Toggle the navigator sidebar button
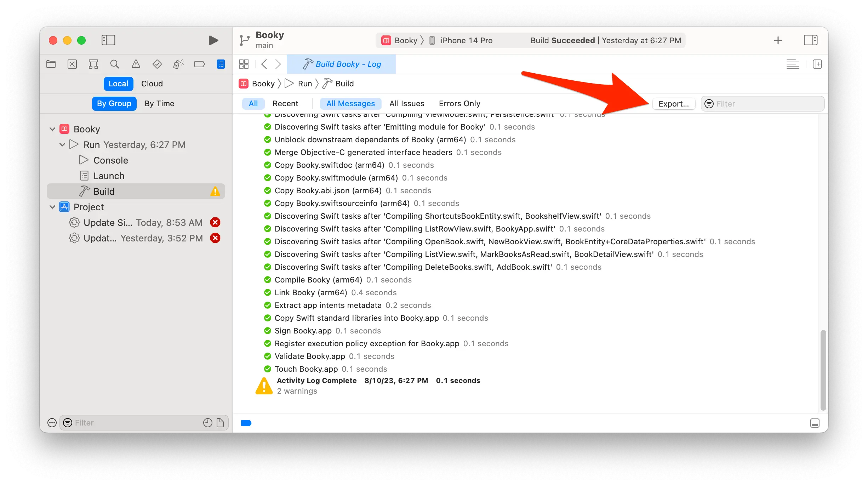Image resolution: width=868 pixels, height=485 pixels. 108,40
